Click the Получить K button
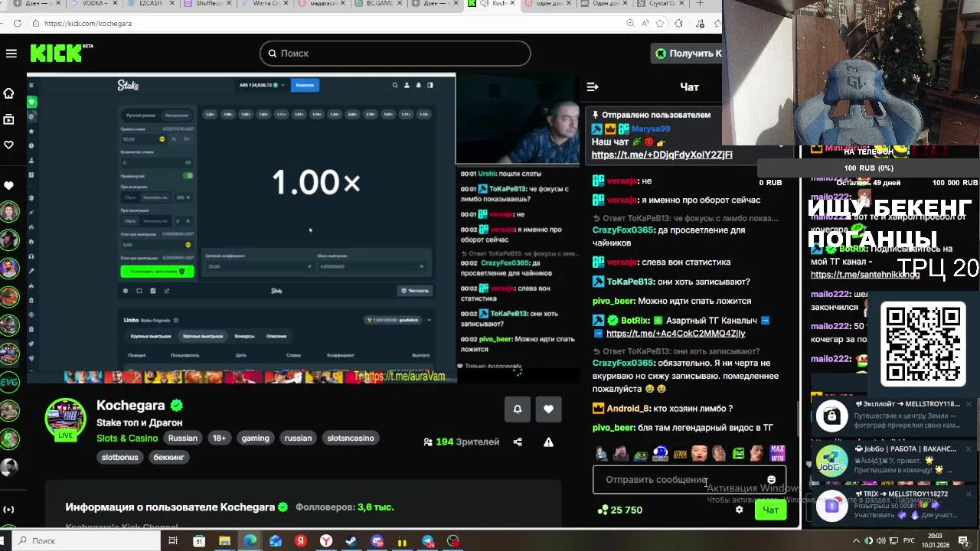Screen dimensions: 980x551 688,54
